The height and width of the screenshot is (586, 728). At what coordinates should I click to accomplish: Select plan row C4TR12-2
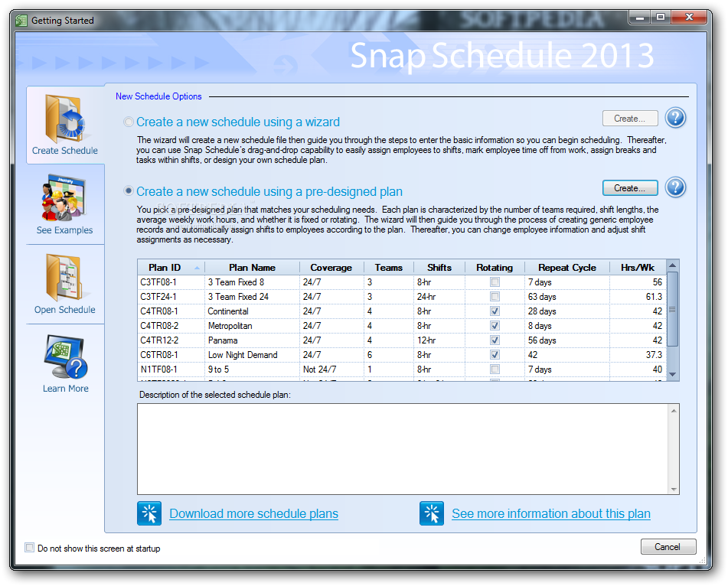(x=402, y=340)
